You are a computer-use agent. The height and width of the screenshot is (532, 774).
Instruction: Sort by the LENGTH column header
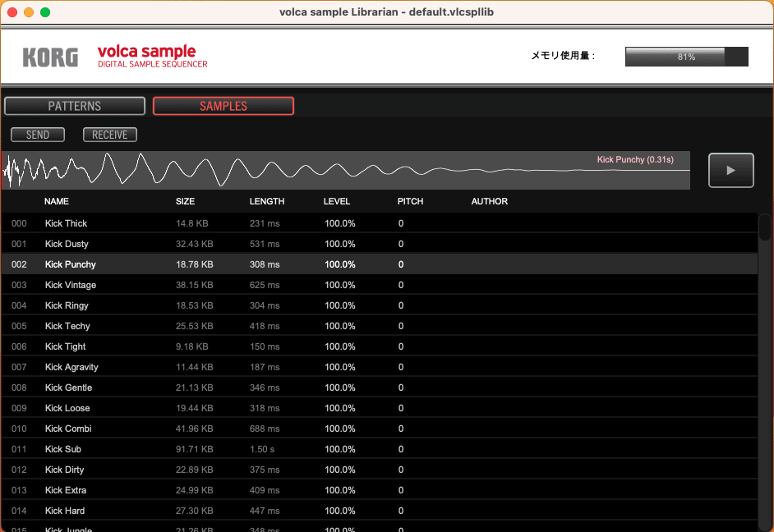266,201
